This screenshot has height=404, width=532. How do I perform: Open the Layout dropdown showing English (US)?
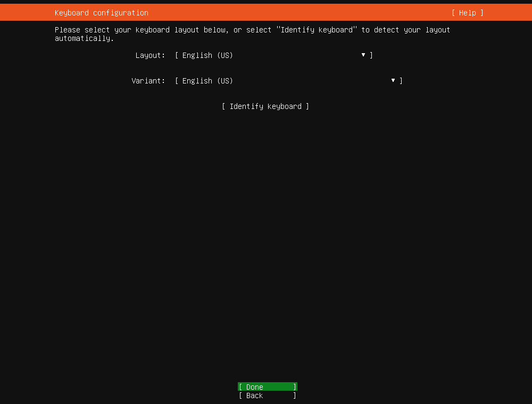tap(274, 55)
